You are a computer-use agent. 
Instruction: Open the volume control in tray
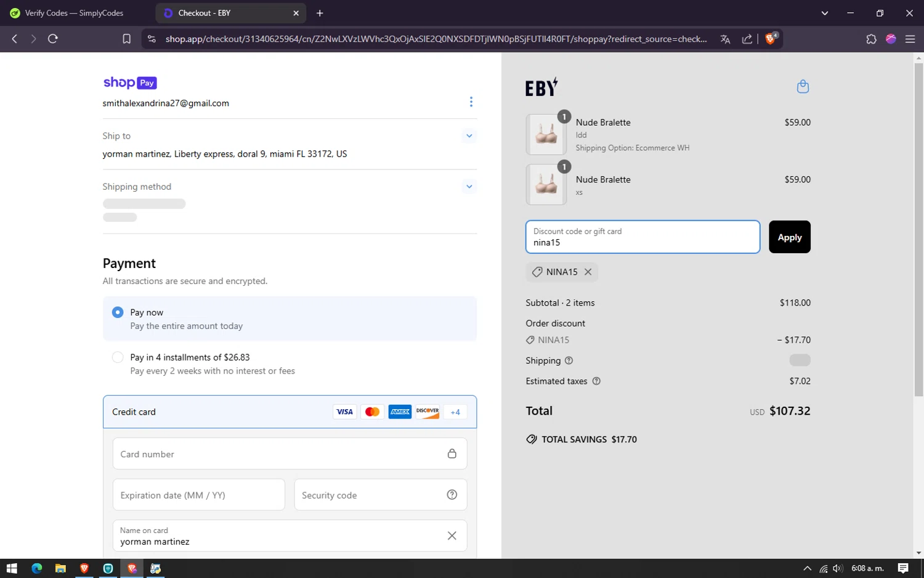click(838, 568)
